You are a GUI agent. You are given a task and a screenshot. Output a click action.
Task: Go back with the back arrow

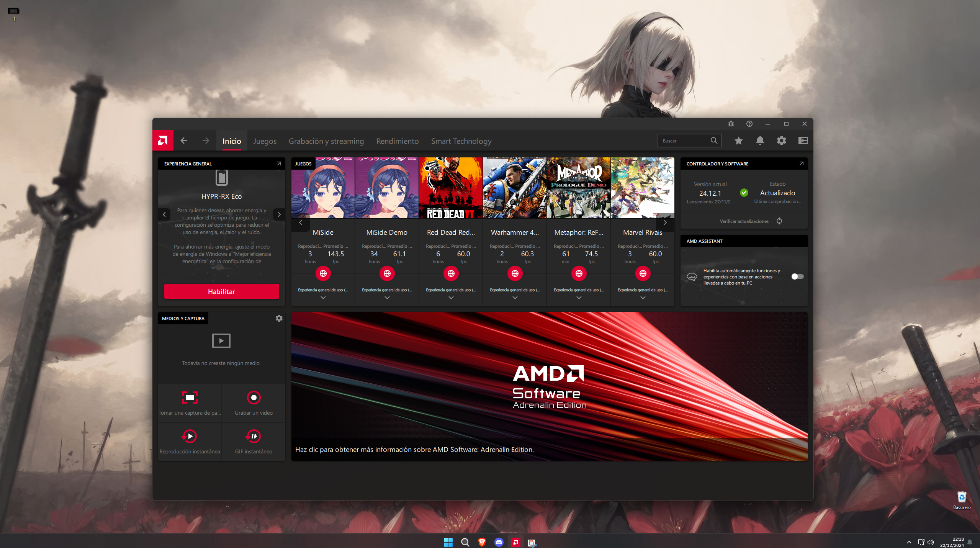click(x=184, y=141)
